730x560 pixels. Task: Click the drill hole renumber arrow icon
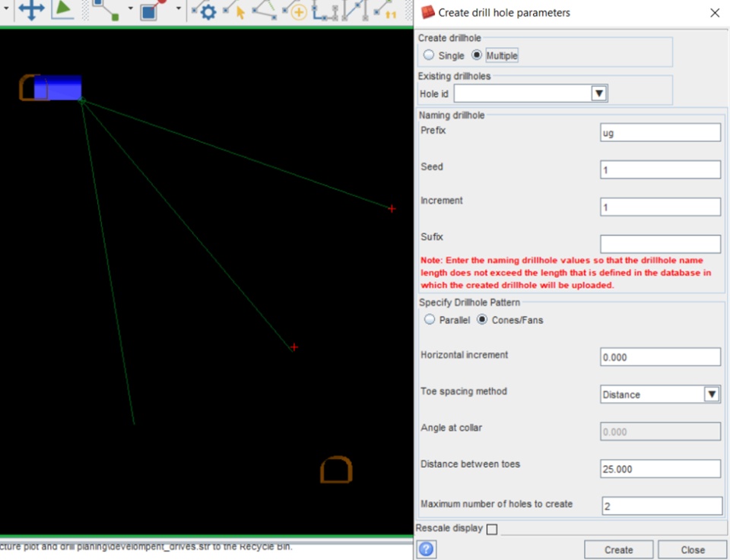click(386, 10)
